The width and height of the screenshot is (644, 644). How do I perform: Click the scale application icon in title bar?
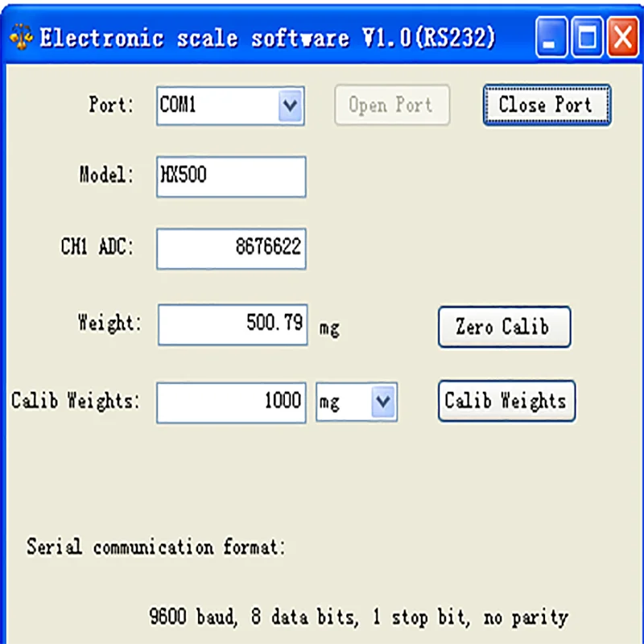[x=21, y=37]
